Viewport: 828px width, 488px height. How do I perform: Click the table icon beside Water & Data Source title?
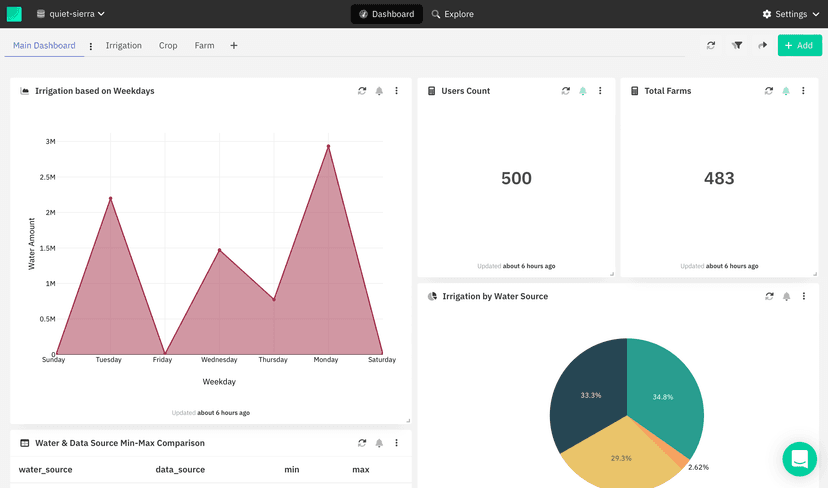pyautogui.click(x=24, y=443)
